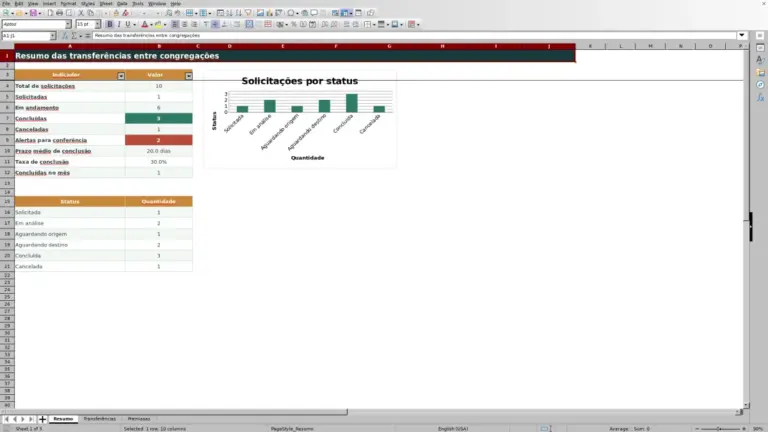Toggle Align Left

click(175, 24)
